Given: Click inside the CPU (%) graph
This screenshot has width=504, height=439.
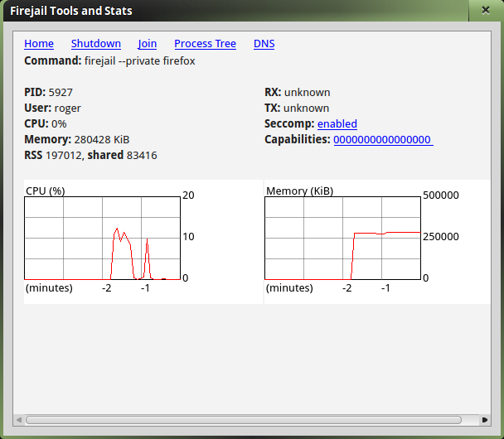Looking at the screenshot, I should click(103, 238).
